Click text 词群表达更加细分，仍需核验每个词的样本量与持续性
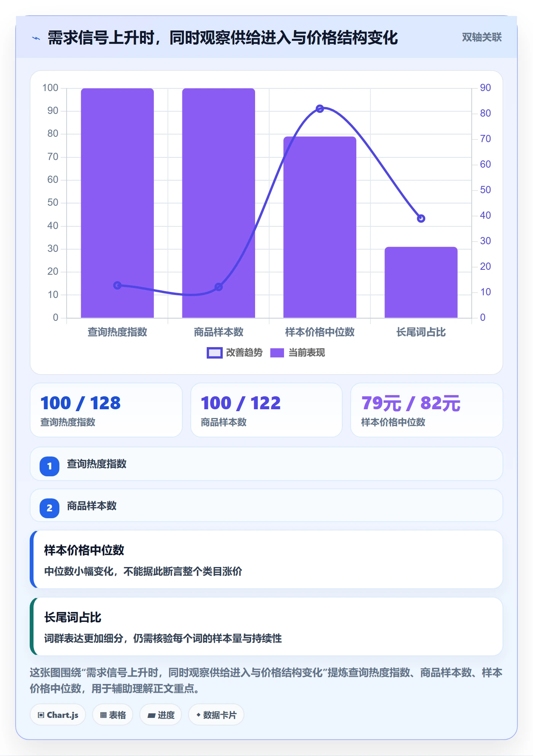 coord(163,639)
